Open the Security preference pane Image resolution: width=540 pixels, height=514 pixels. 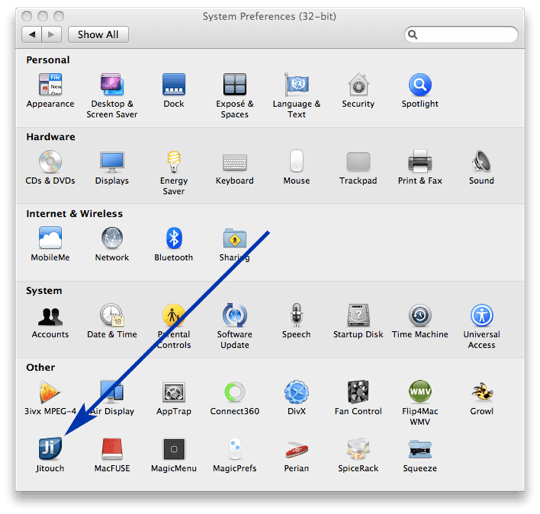tap(358, 91)
